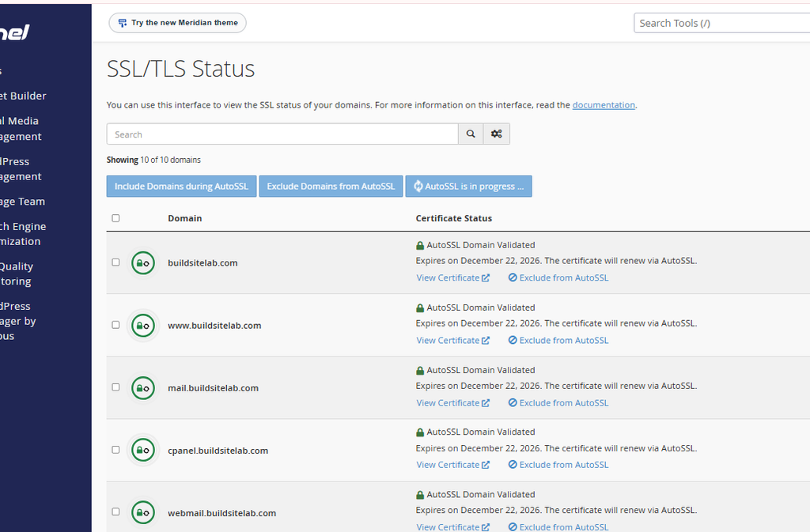Focus the domain Search input field
The height and width of the screenshot is (532, 810).
click(282, 134)
